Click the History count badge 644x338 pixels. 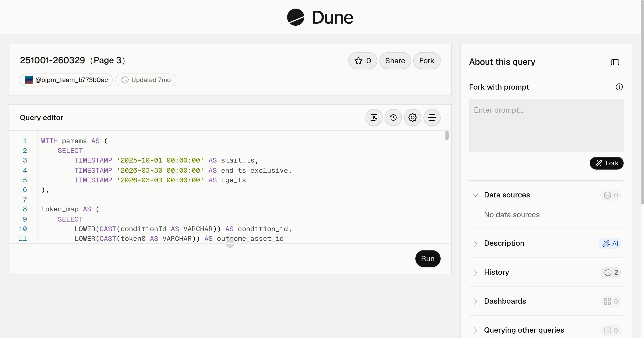611,272
